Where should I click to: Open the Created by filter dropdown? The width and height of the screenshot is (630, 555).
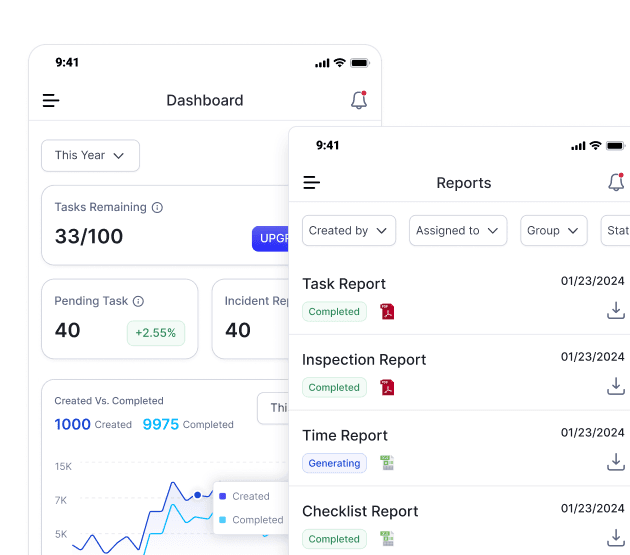(348, 230)
